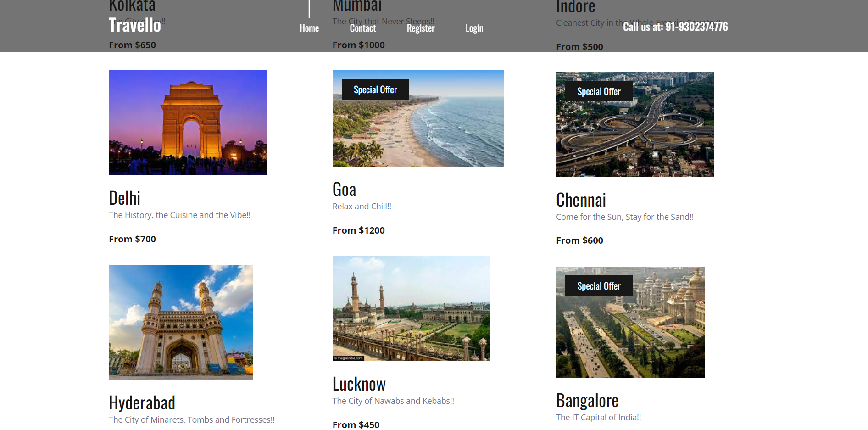This screenshot has height=430, width=868.
Task: Open the Contact page
Action: [x=362, y=28]
